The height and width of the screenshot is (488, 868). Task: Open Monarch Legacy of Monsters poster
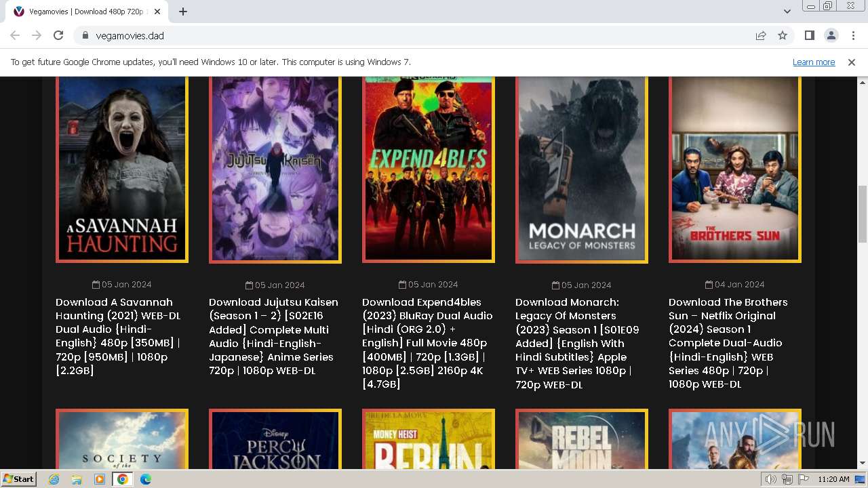coord(582,169)
